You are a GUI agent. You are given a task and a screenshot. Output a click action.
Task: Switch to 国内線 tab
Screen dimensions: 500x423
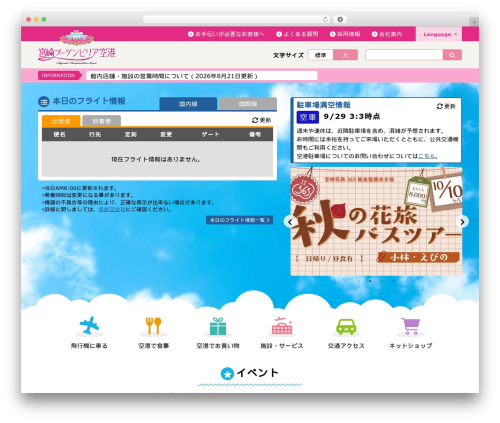[x=188, y=104]
